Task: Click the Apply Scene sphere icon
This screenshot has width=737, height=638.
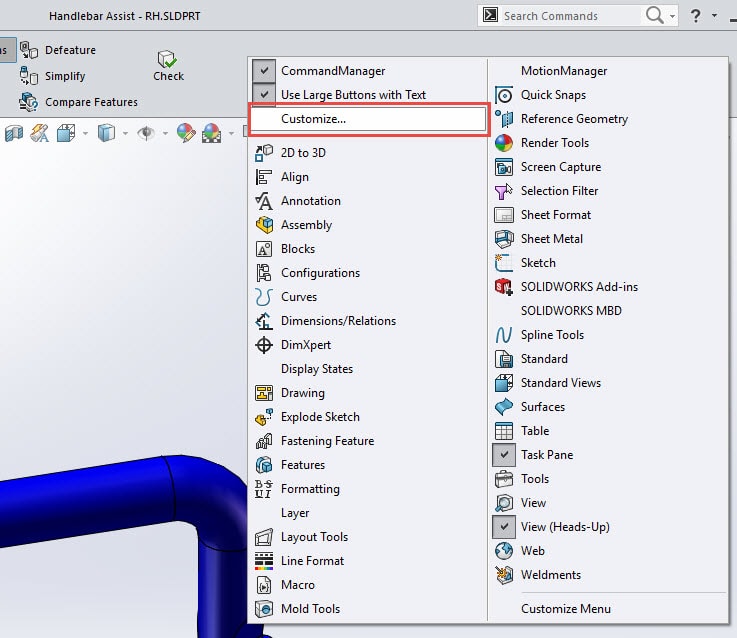Action: [x=212, y=133]
